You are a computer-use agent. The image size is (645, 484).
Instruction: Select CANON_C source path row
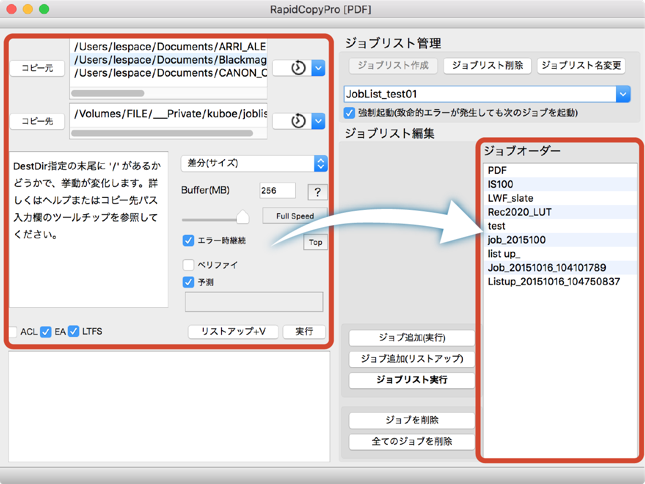[x=169, y=73]
